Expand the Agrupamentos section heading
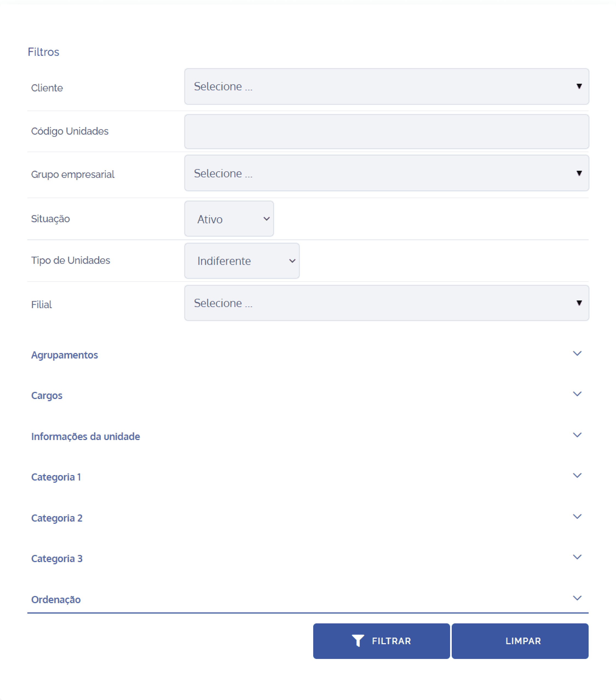The image size is (616, 700). point(64,355)
